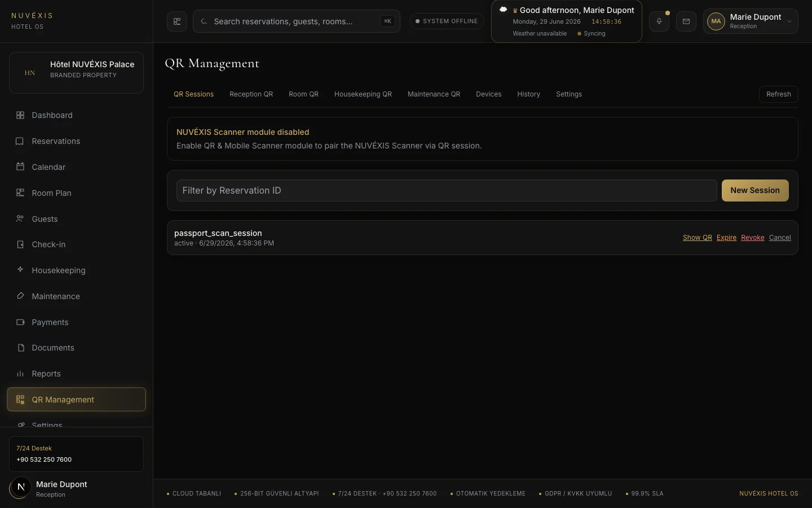This screenshot has height=508, width=812.
Task: Open Check-in from the sidebar
Action: click(76, 244)
